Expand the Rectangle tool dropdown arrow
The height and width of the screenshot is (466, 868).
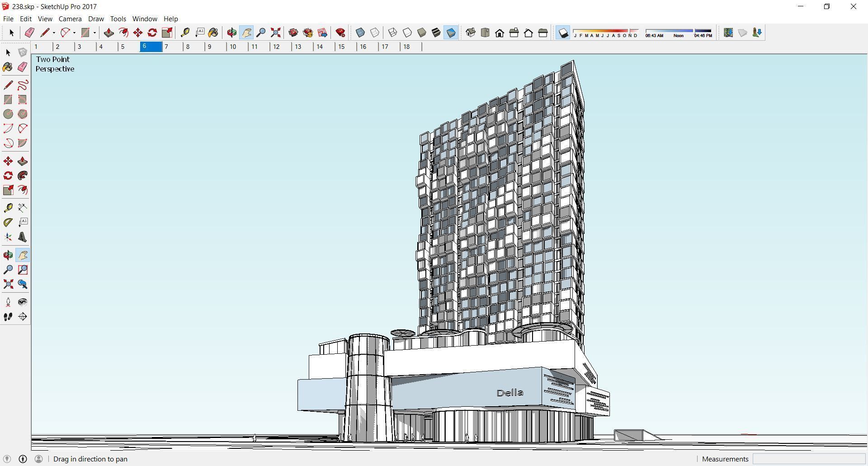click(94, 33)
